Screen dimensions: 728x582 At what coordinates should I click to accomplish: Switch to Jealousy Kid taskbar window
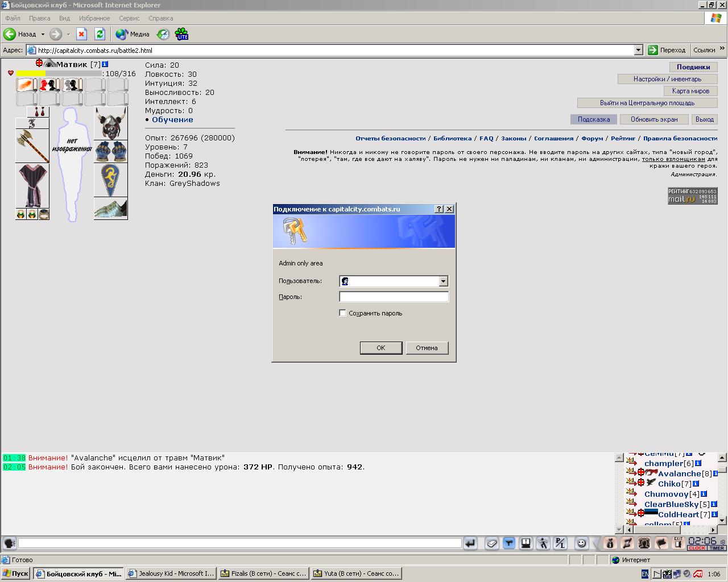[171, 573]
